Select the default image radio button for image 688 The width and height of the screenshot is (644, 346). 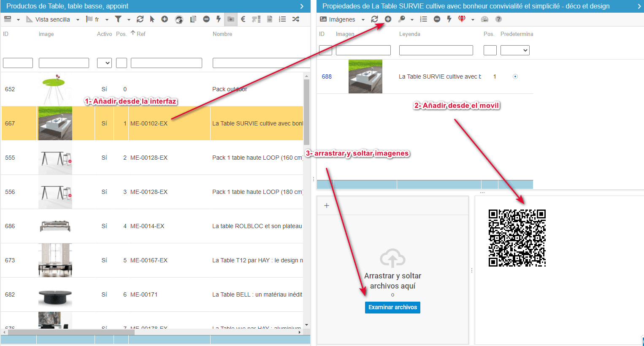[x=515, y=76]
